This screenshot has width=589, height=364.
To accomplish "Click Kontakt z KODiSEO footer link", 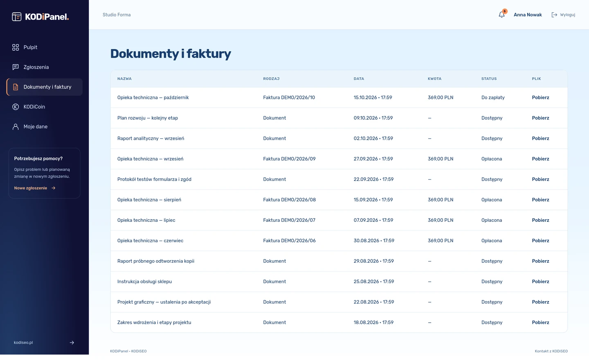I will tap(551, 351).
